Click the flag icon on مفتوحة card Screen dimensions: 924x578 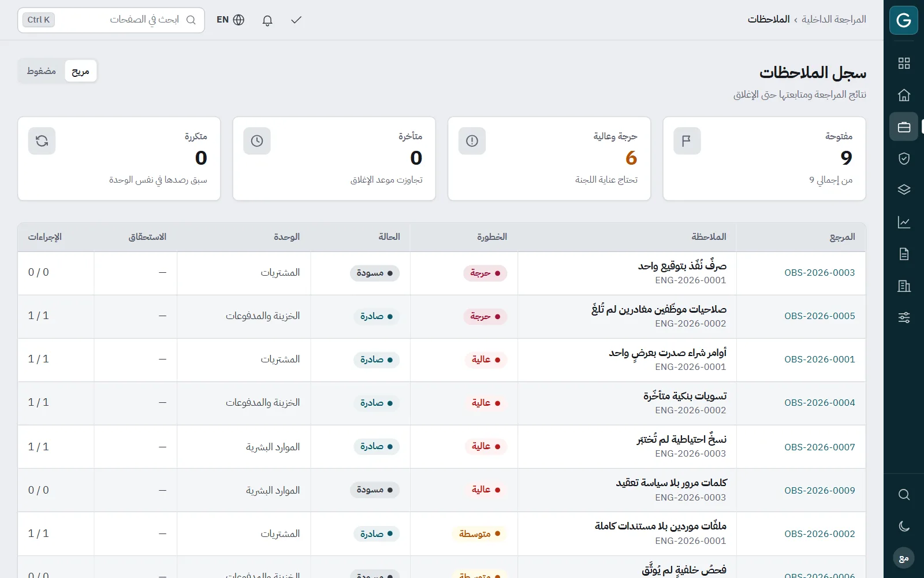click(x=687, y=141)
